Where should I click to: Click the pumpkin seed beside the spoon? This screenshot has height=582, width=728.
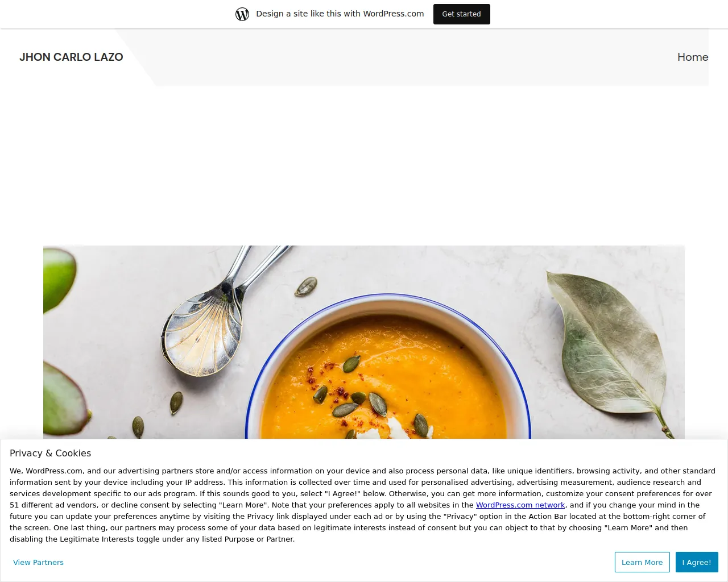[x=305, y=286]
